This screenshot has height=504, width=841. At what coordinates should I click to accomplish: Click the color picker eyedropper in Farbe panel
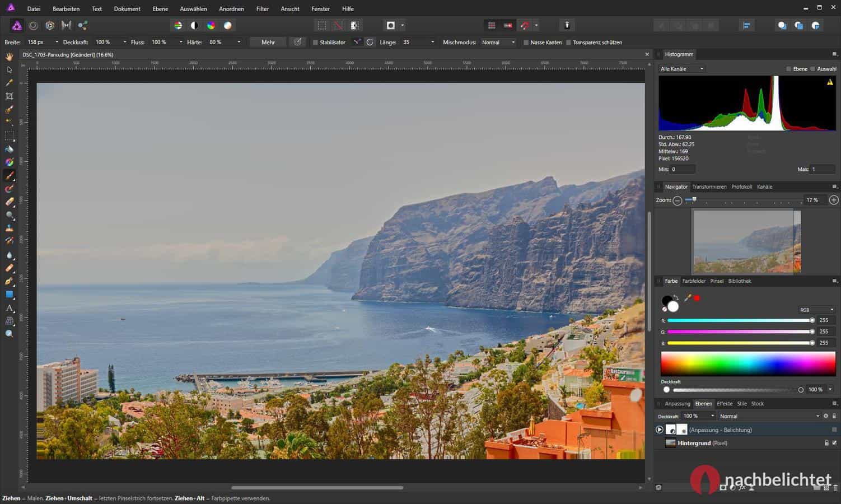688,298
